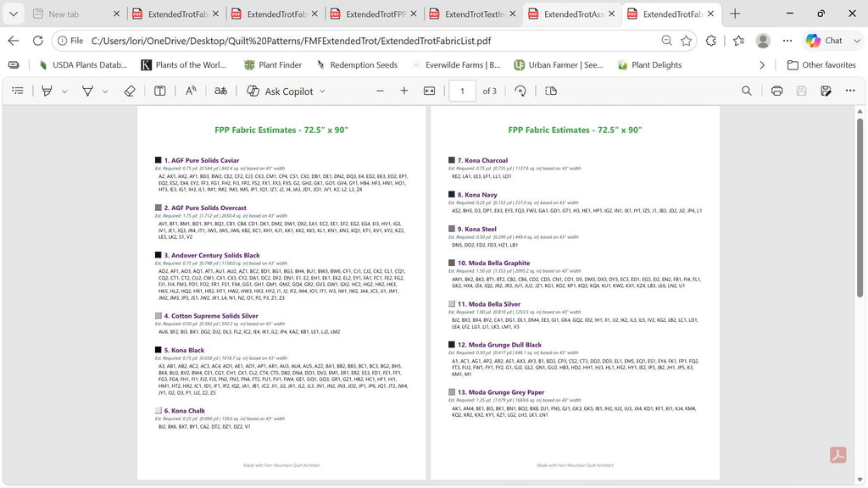Click the Zoom in plus button
Viewport: 868px width, 488px height.
[404, 91]
